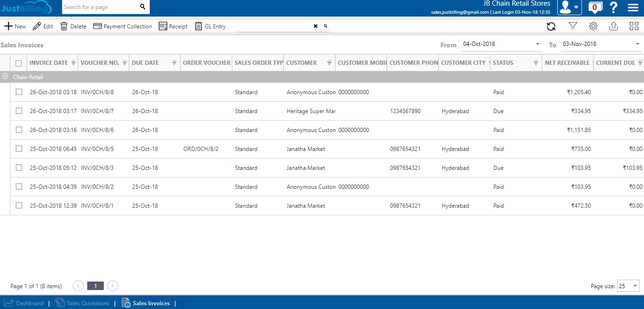The image size is (644, 309).
Task: Click the Heritage Super Mar customer cell
Action: [x=311, y=111]
